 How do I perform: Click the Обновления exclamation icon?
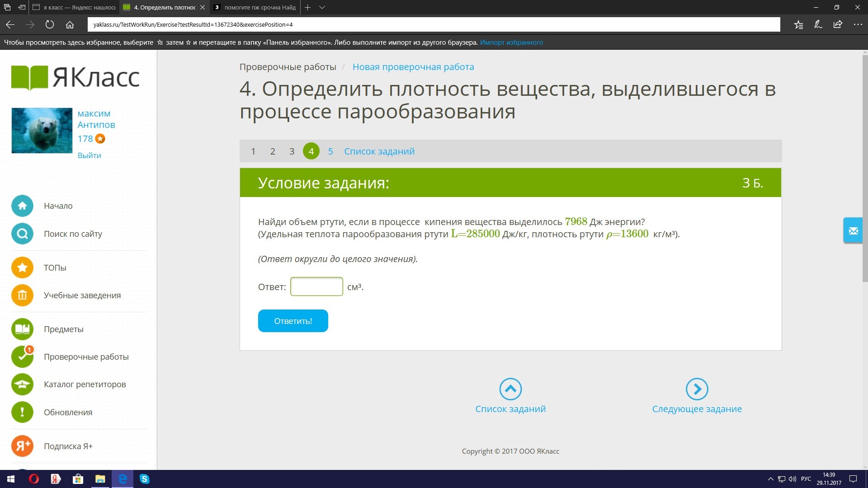pyautogui.click(x=22, y=412)
